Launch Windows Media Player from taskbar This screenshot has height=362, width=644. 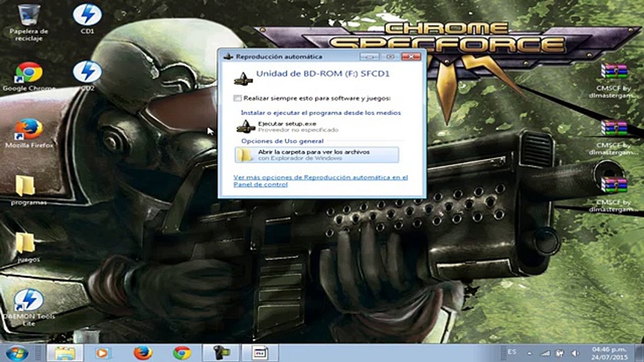tap(102, 353)
